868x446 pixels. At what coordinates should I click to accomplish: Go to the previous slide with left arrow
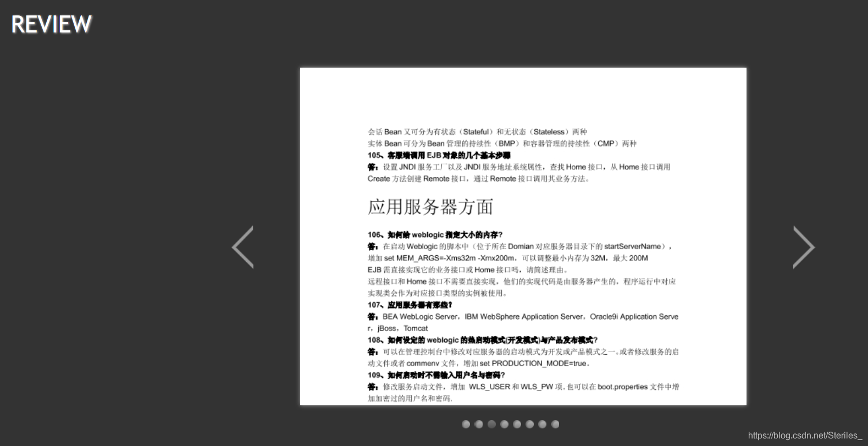coord(243,247)
